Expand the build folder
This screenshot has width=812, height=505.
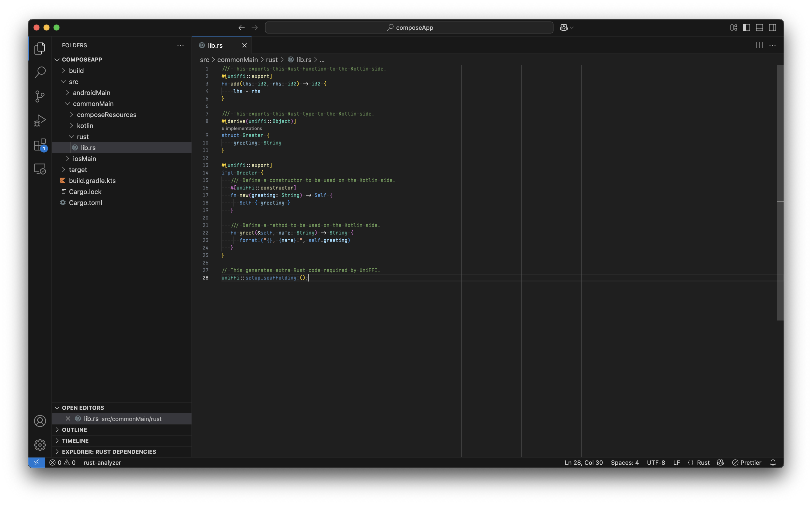click(x=122, y=70)
